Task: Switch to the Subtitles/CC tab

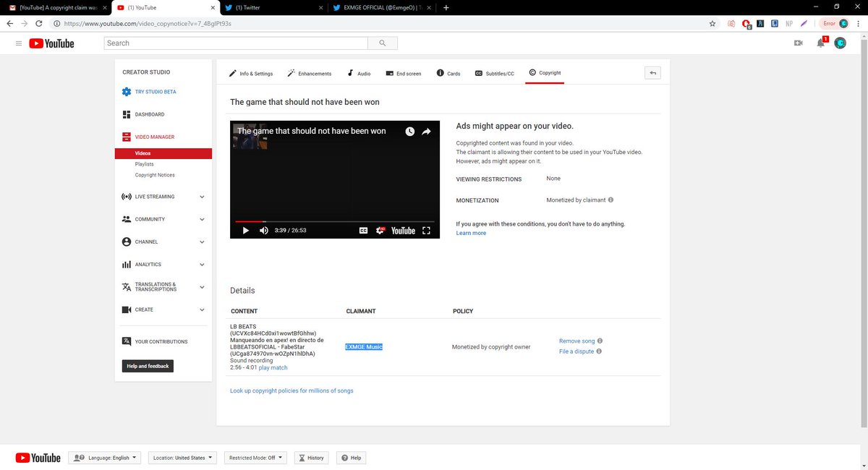Action: point(495,74)
